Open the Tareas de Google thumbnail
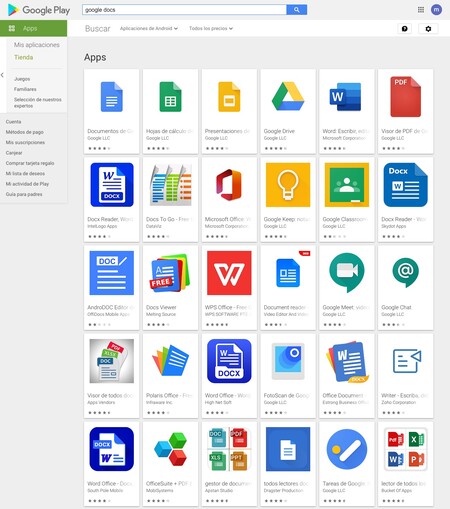 [x=347, y=449]
